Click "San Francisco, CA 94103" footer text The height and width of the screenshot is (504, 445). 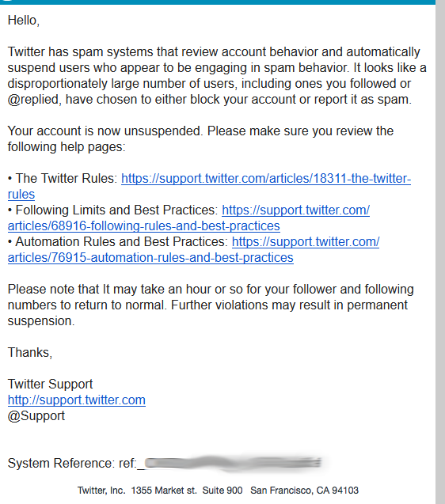[x=304, y=491]
